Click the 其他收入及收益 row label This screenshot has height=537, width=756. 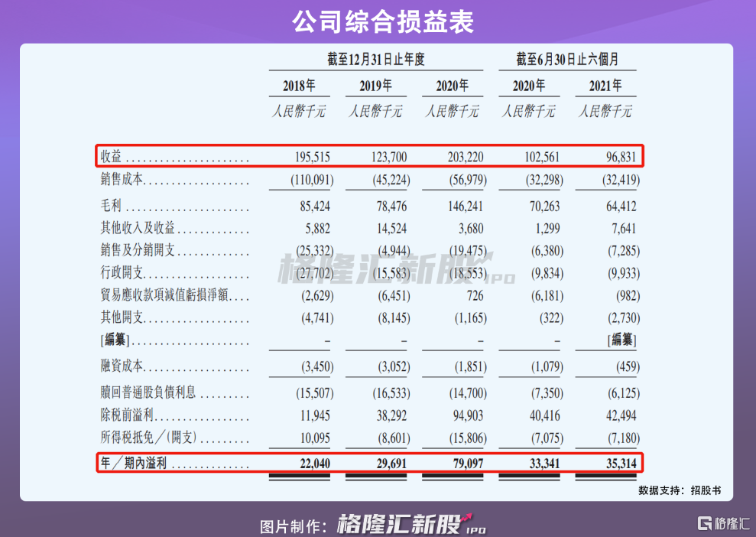tap(138, 229)
